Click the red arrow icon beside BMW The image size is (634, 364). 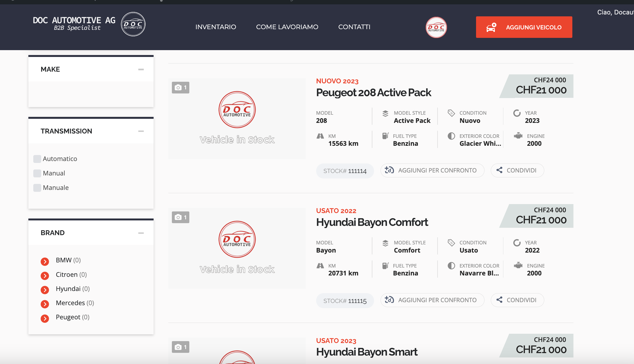(x=45, y=262)
